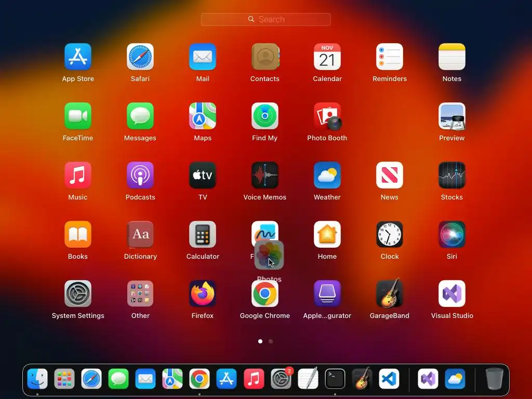This screenshot has height=399, width=532.
Task: Open Weather from the Dock
Action: click(455, 379)
